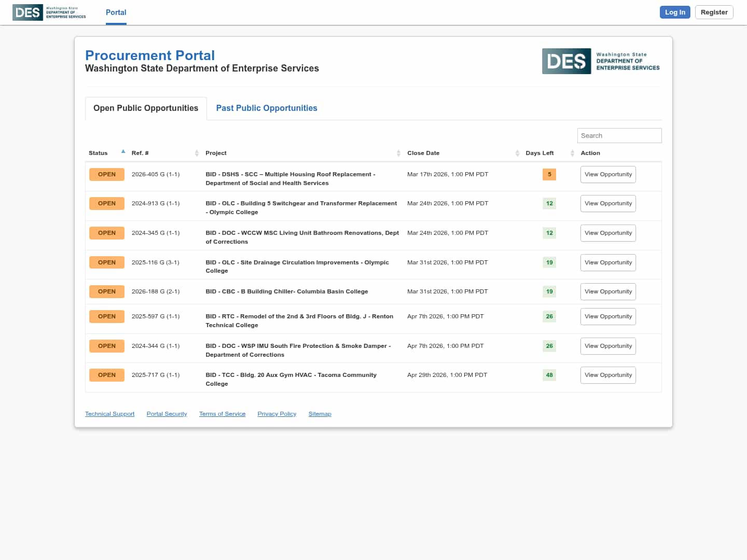The width and height of the screenshot is (747, 560).
Task: Click the Project column sort icon
Action: click(x=398, y=153)
